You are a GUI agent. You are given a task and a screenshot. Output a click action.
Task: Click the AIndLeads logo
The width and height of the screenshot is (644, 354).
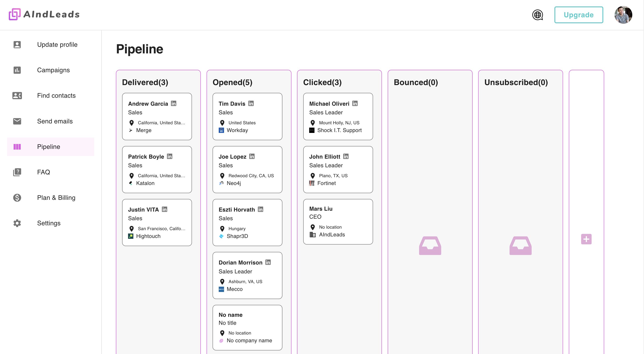tap(44, 14)
